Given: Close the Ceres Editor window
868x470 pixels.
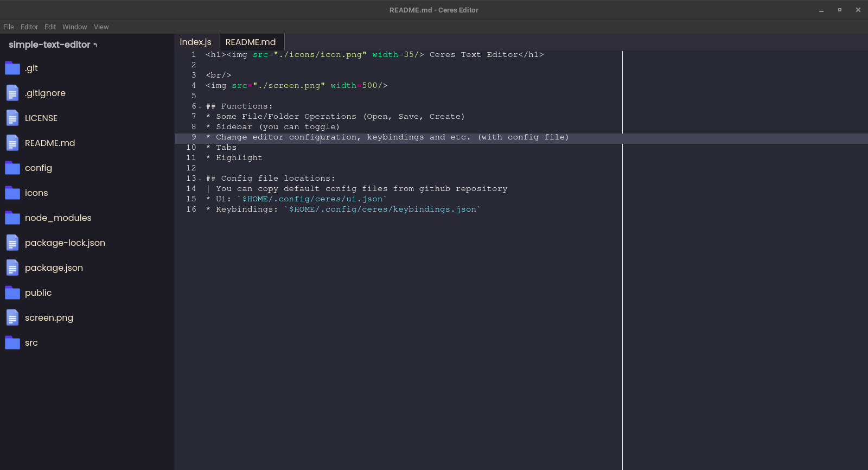Looking at the screenshot, I should tap(858, 10).
